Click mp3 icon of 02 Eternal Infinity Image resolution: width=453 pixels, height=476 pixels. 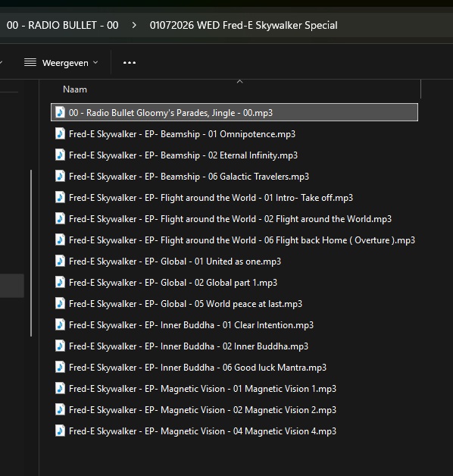click(x=60, y=155)
